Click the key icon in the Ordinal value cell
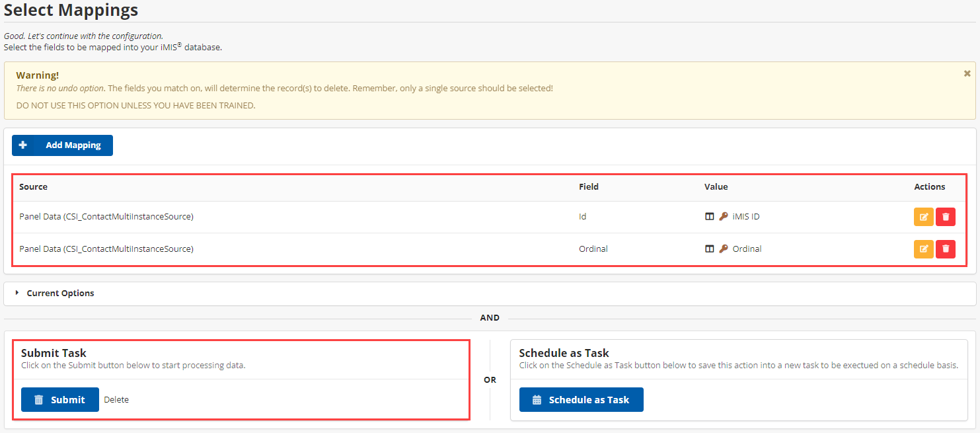Viewport: 980px width, 433px height. (x=724, y=249)
